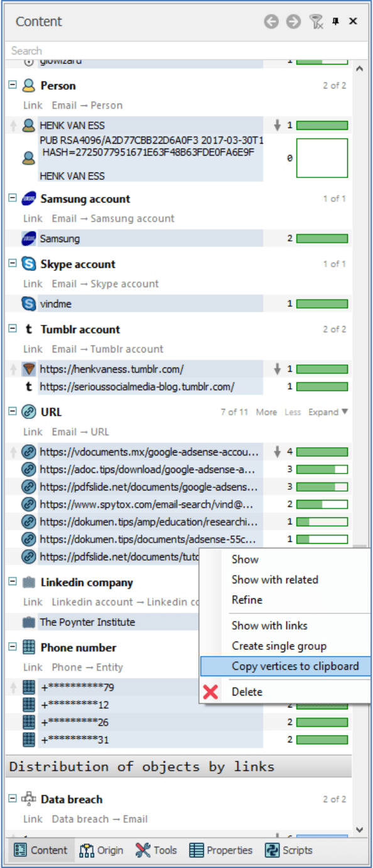The height and width of the screenshot is (868, 373).
Task: Switch to the Content tab
Action: (41, 850)
